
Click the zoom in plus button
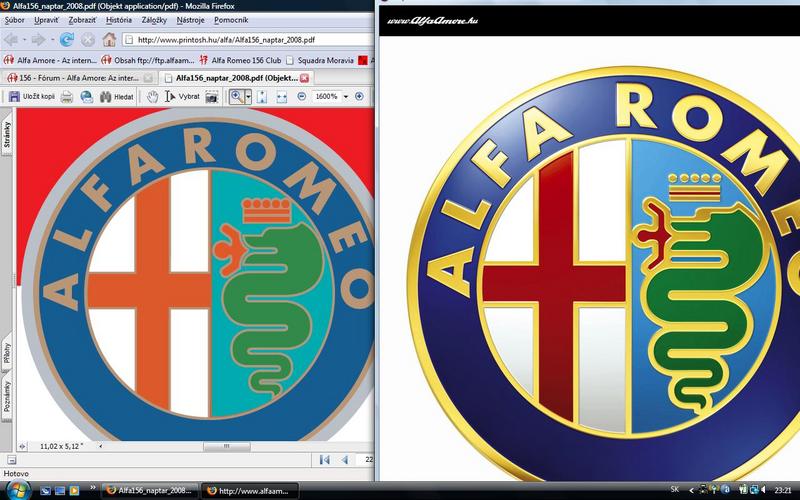[359, 96]
